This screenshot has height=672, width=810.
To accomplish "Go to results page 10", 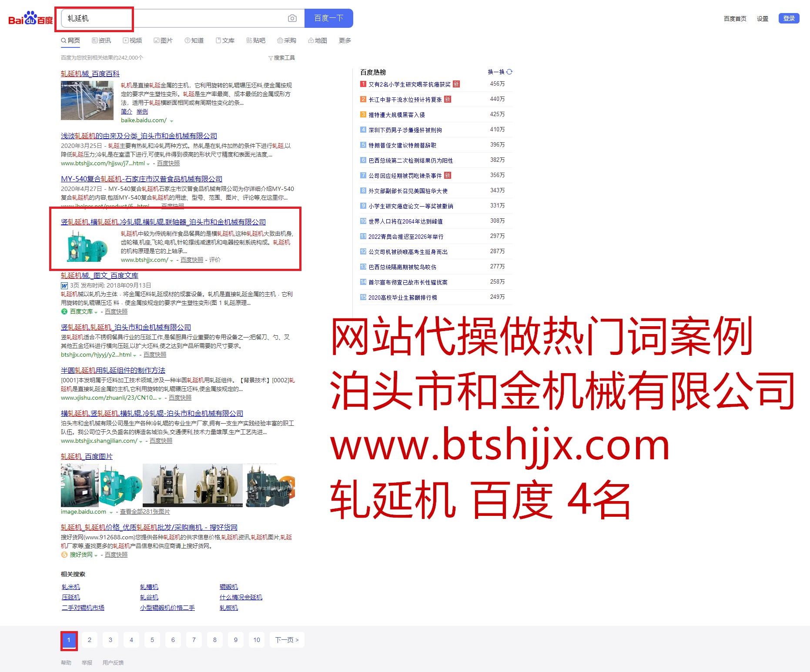I will coord(257,640).
